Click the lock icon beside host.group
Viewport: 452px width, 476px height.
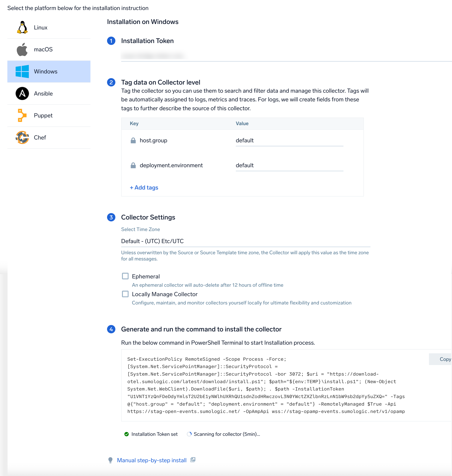tap(133, 140)
